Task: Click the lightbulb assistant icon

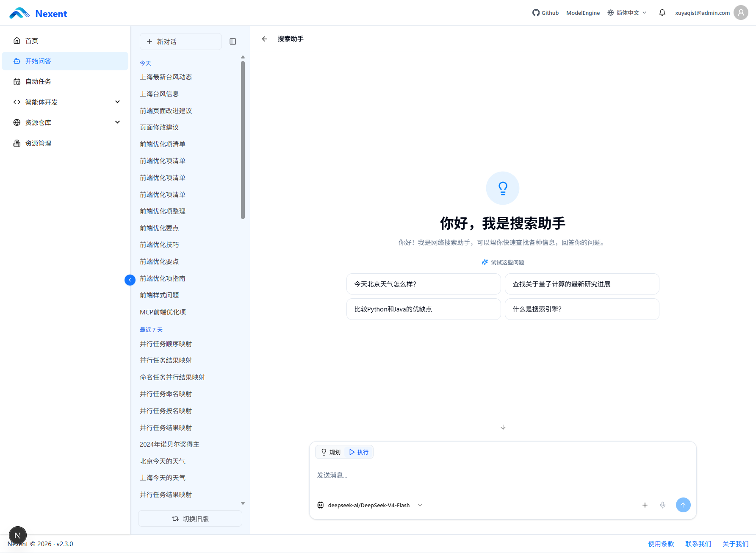Action: point(503,188)
